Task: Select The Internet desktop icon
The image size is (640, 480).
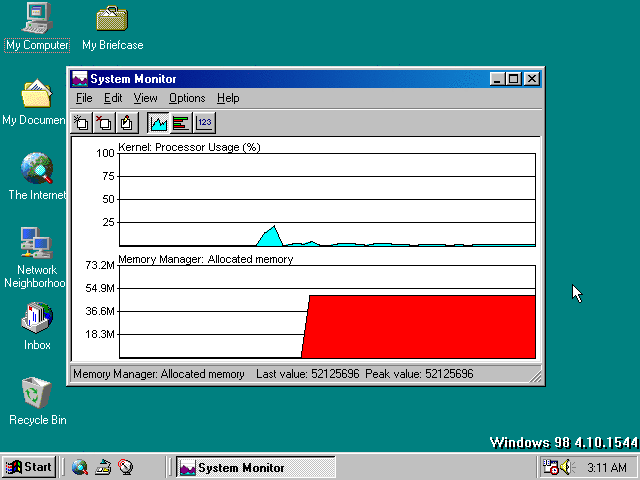Action: (37, 176)
